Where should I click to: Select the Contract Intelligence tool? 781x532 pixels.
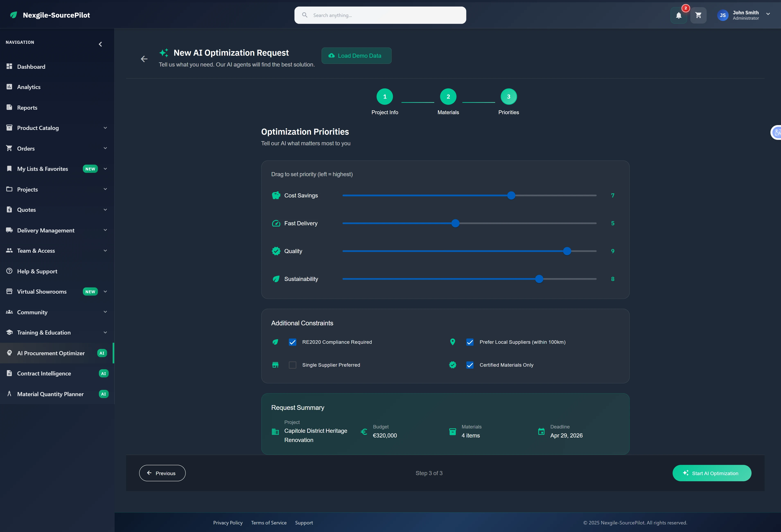(44, 373)
